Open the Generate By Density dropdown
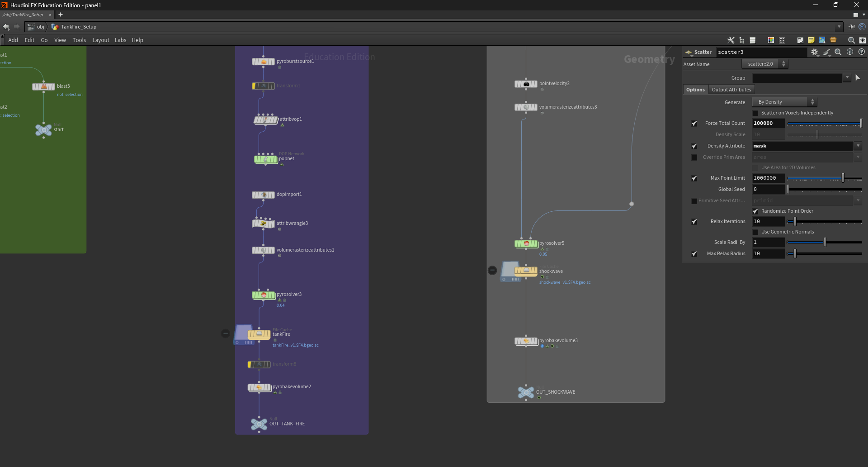Screen dimensions: 868x467 (784, 102)
